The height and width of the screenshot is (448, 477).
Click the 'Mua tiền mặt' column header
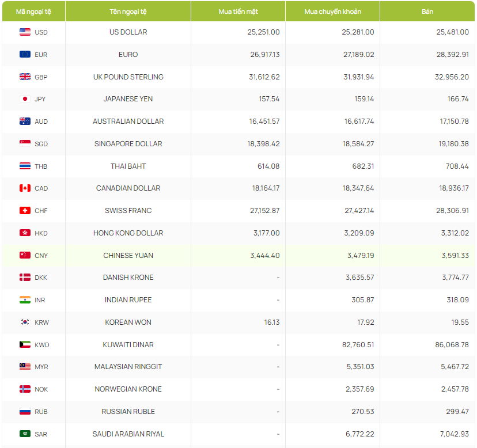click(238, 12)
